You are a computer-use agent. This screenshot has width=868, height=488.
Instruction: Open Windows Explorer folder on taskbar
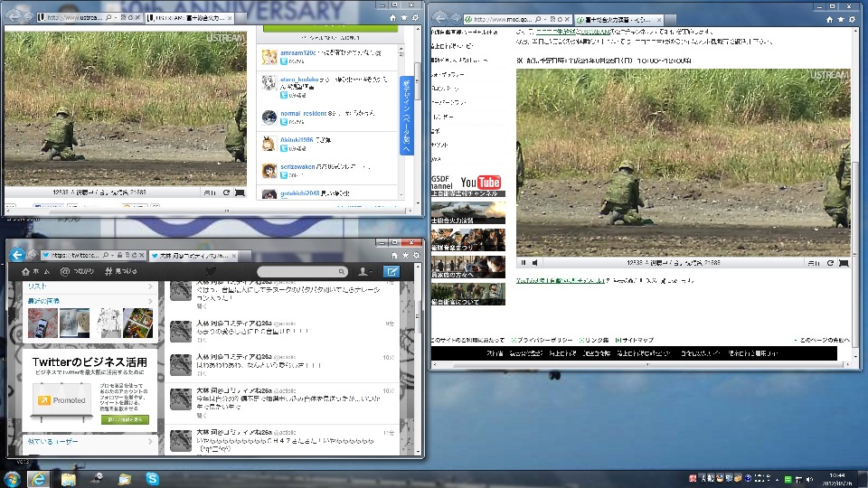point(68,479)
